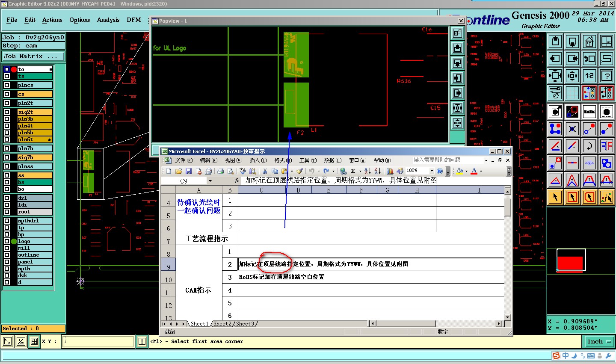Click the question mark help icon
This screenshot has height=364, width=616.
pyautogui.click(x=606, y=76)
